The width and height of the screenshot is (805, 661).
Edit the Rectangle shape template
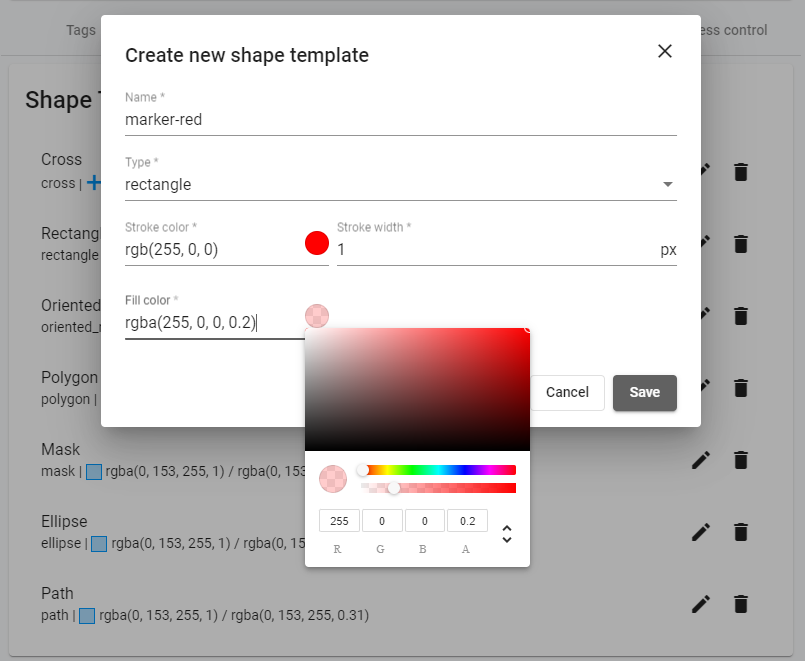point(701,243)
